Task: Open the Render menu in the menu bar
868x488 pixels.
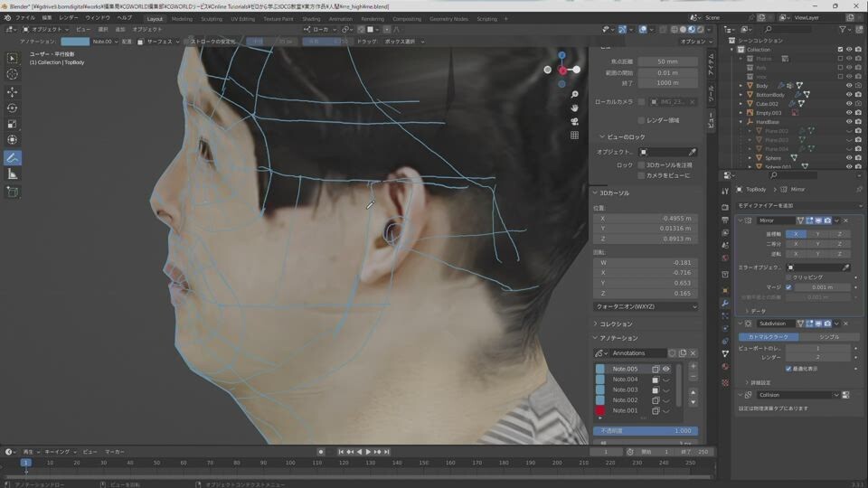Action: click(x=69, y=18)
